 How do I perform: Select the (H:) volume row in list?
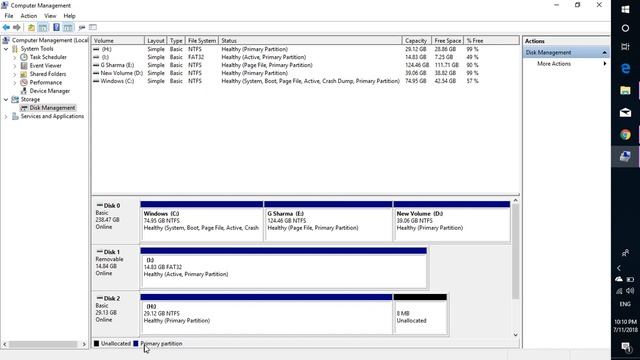tap(305, 49)
